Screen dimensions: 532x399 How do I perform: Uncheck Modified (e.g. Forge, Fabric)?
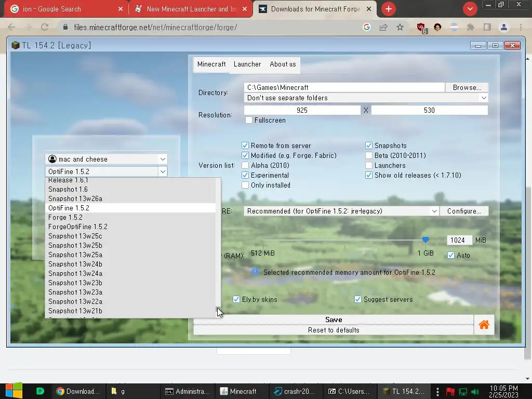(x=245, y=155)
